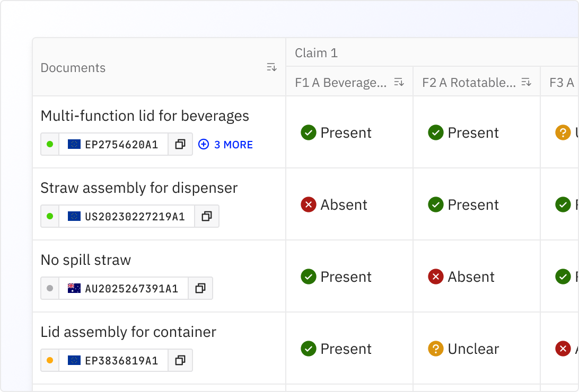Open Straw assembly for dispenser document

tap(139, 188)
